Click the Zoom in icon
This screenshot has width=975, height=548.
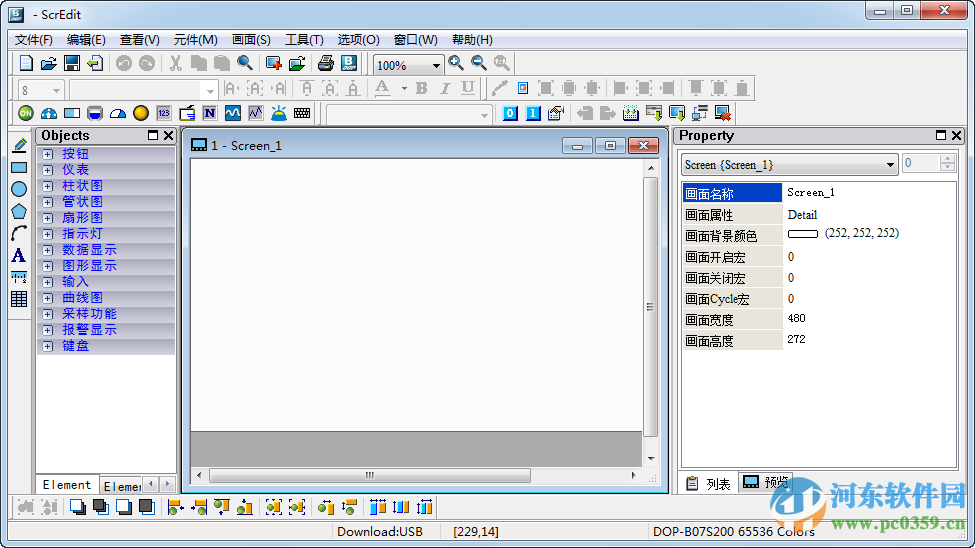tap(456, 63)
